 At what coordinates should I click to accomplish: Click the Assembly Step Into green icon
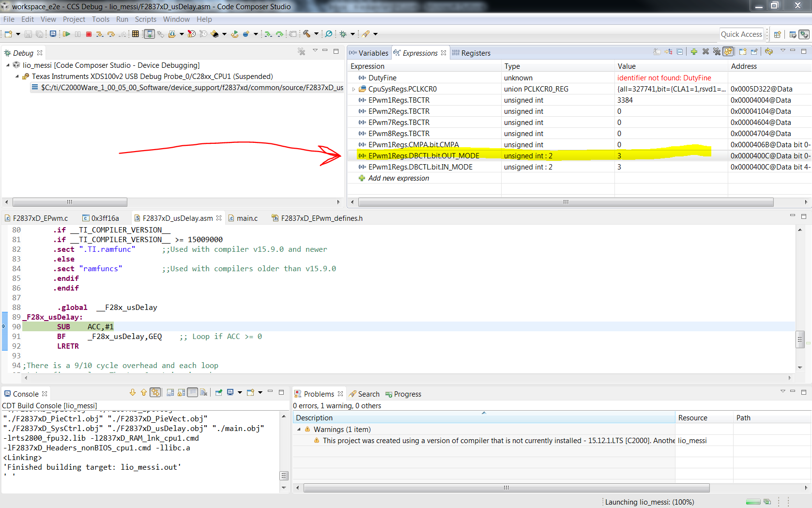[268, 34]
